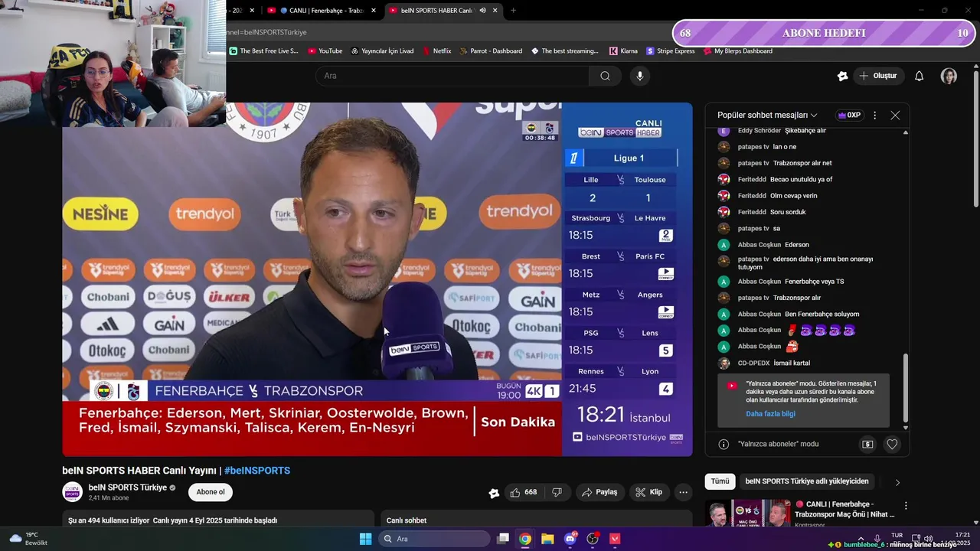Open the Windows Start menu
This screenshot has width=980, height=551.
[x=365, y=539]
